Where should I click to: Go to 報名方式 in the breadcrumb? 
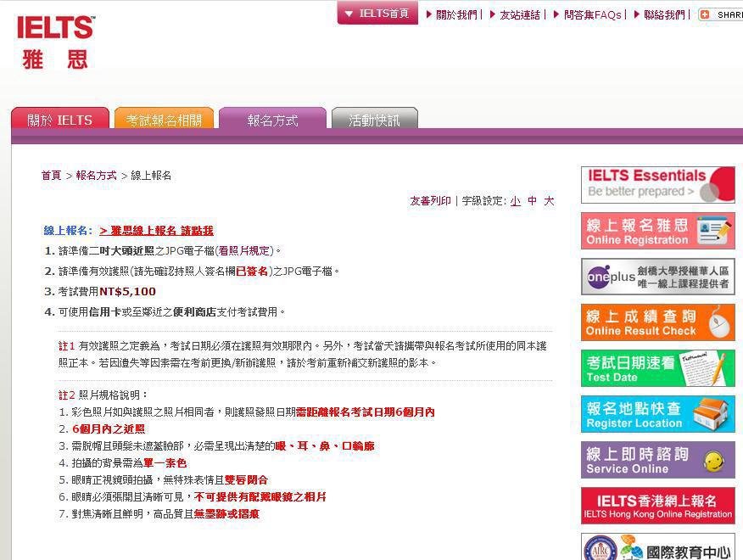[x=96, y=176]
